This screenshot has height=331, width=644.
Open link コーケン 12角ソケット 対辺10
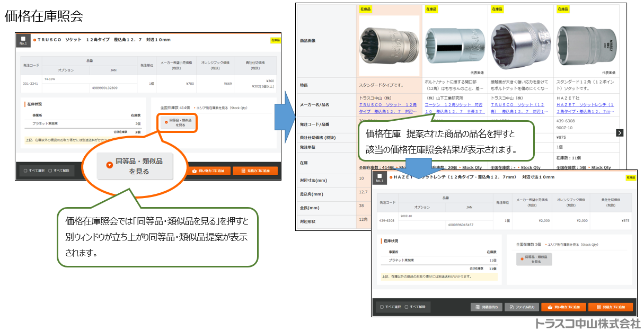tap(455, 108)
